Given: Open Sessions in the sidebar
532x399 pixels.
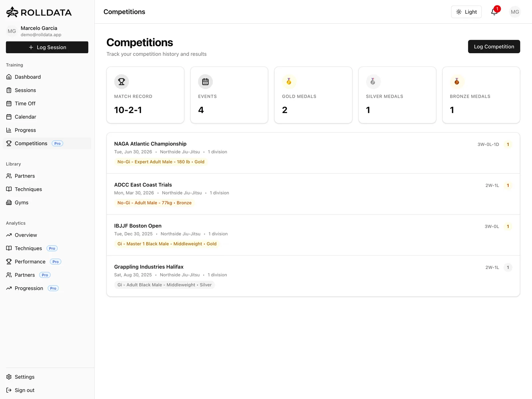Looking at the screenshot, I should point(47,90).
